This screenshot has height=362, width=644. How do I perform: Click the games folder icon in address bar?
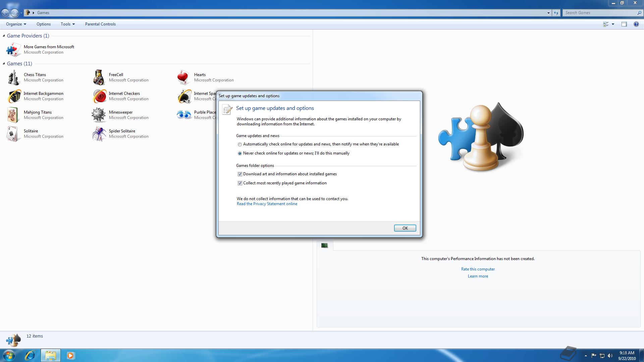pos(28,13)
